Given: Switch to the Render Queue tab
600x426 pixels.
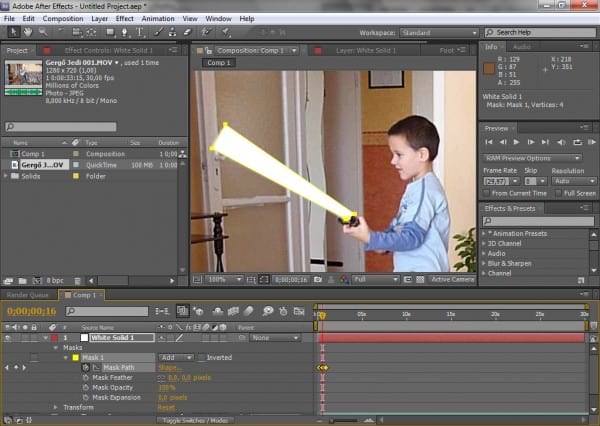Looking at the screenshot, I should (x=29, y=295).
